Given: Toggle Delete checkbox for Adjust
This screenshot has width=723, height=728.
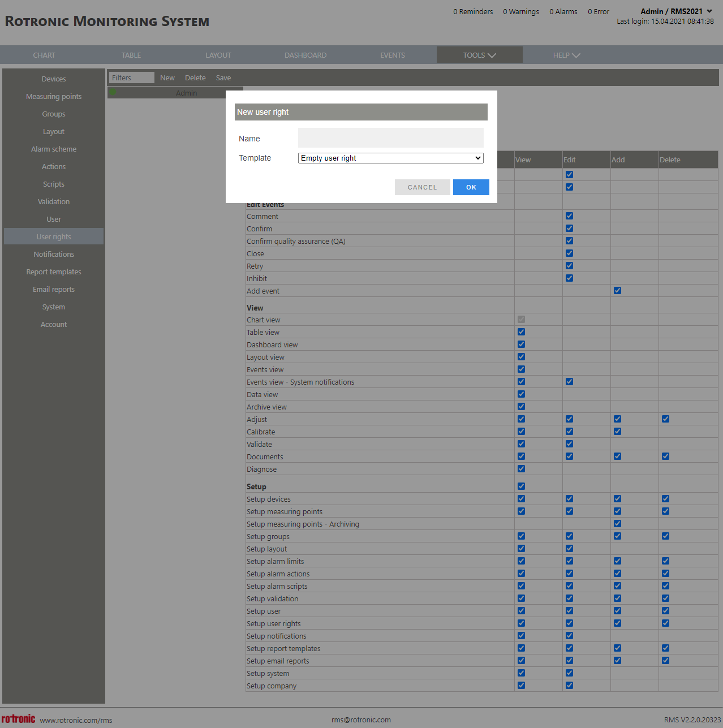Looking at the screenshot, I should (665, 419).
